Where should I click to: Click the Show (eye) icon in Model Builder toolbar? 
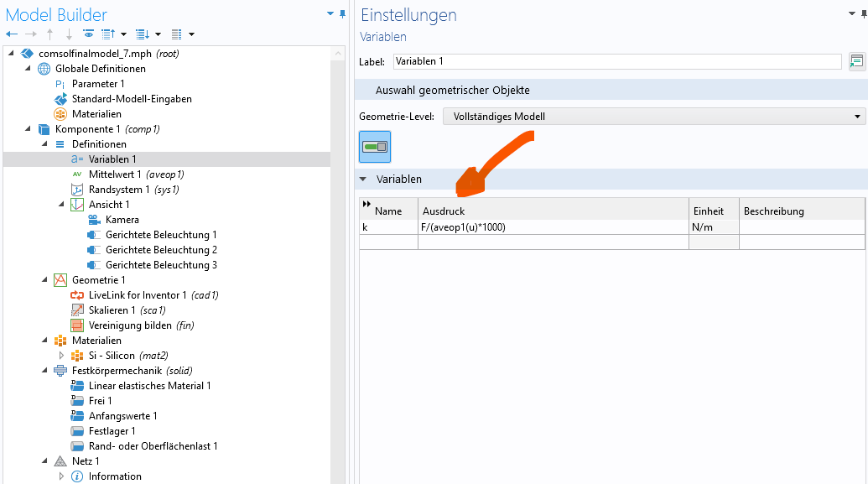click(88, 34)
